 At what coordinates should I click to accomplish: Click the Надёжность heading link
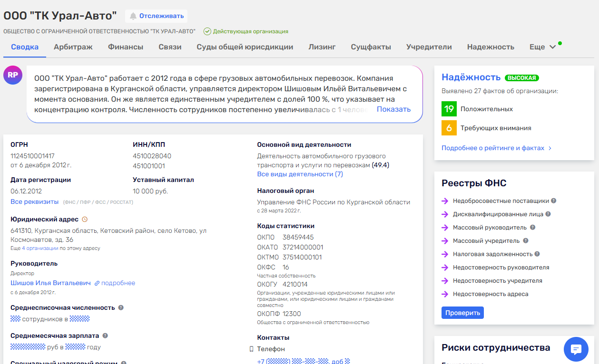[471, 77]
